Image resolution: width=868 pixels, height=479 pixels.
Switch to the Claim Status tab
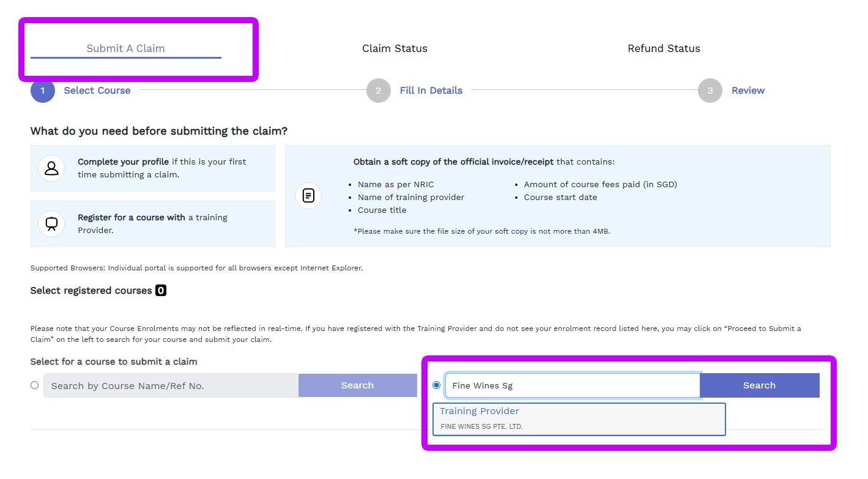pyautogui.click(x=395, y=48)
